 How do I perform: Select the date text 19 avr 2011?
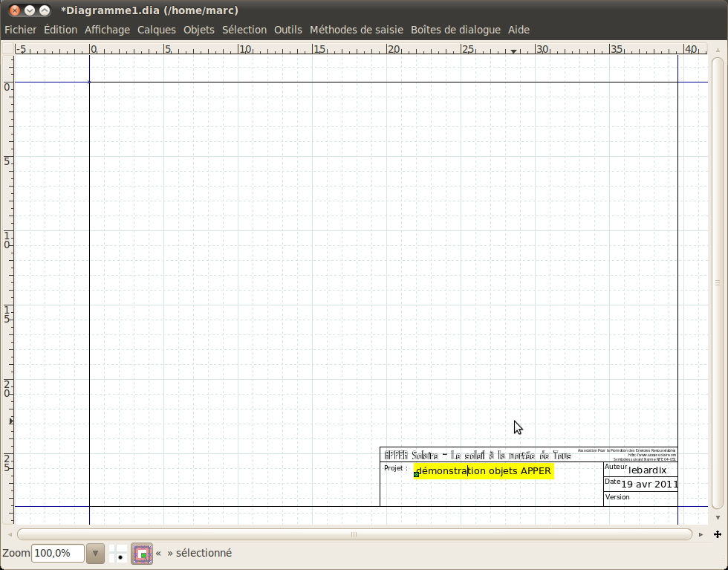point(649,484)
